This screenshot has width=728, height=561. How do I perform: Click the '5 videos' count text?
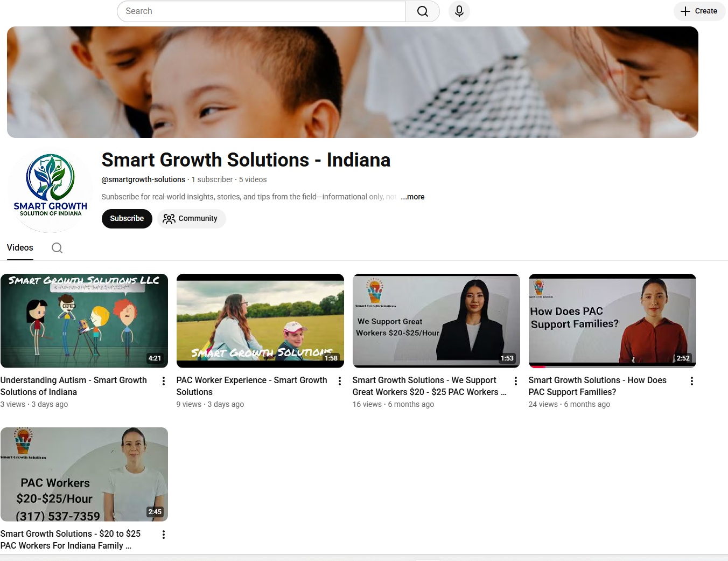[x=253, y=179]
